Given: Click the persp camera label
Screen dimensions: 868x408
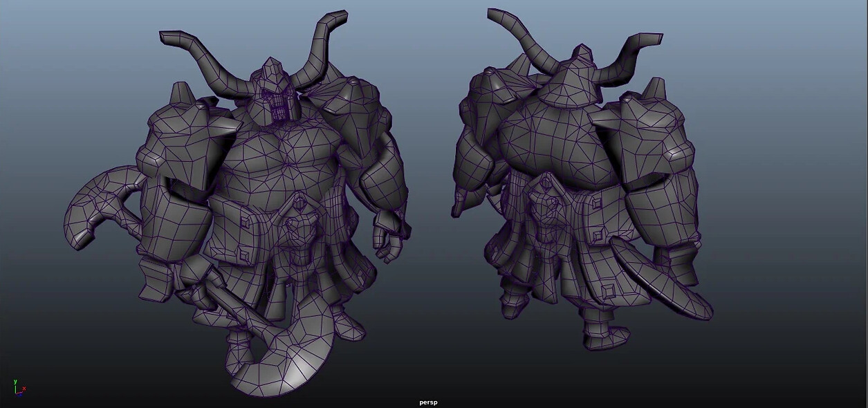Looking at the screenshot, I should (428, 402).
